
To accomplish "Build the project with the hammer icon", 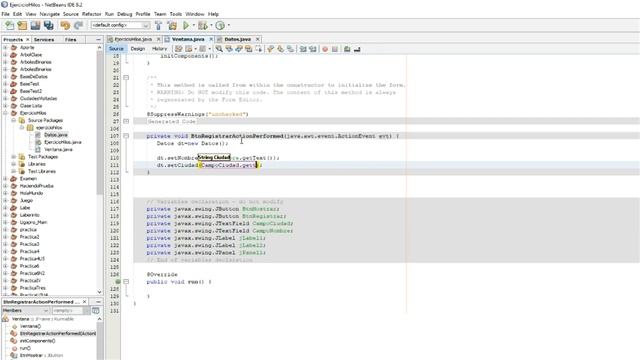I will tap(158, 25).
